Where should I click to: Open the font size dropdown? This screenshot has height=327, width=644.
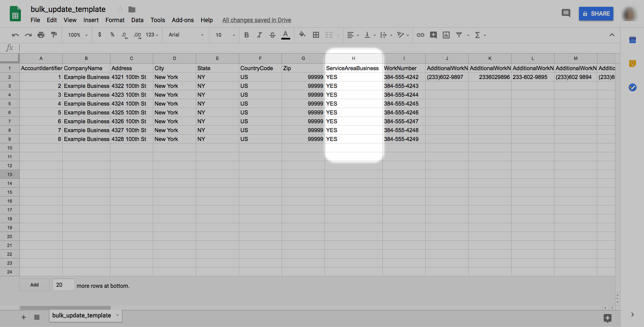(x=224, y=35)
